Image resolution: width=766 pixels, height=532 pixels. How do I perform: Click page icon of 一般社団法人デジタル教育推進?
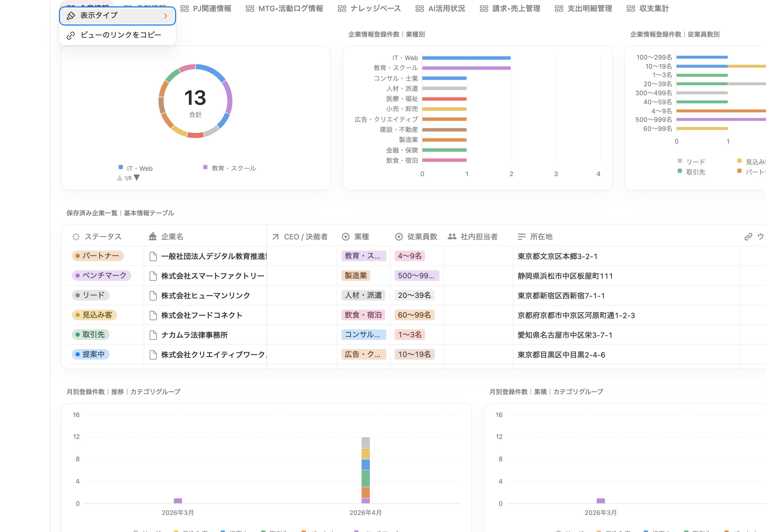tap(153, 256)
